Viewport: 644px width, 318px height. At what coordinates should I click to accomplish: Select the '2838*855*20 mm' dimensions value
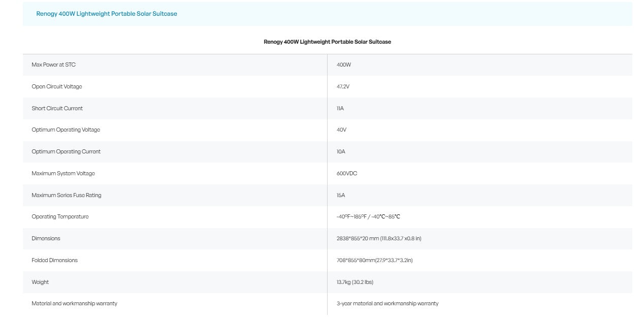pos(379,238)
